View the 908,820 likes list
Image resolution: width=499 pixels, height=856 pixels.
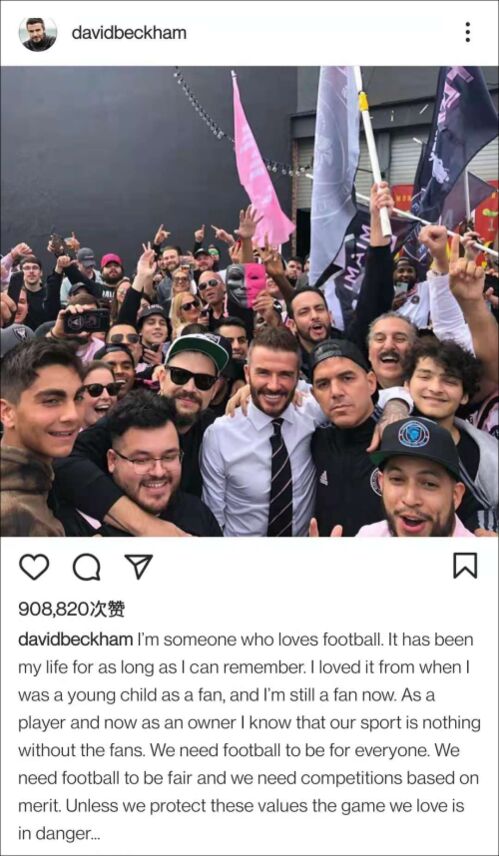tap(72, 609)
